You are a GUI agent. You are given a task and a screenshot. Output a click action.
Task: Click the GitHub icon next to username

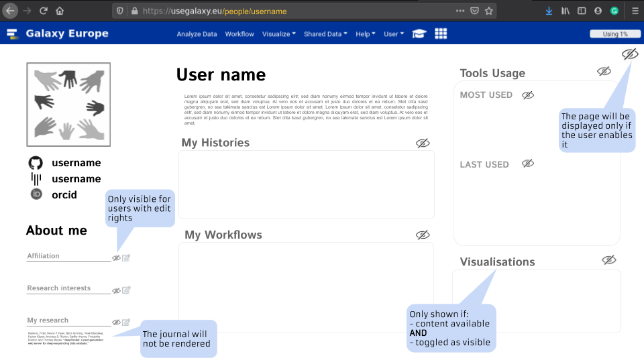tap(36, 163)
